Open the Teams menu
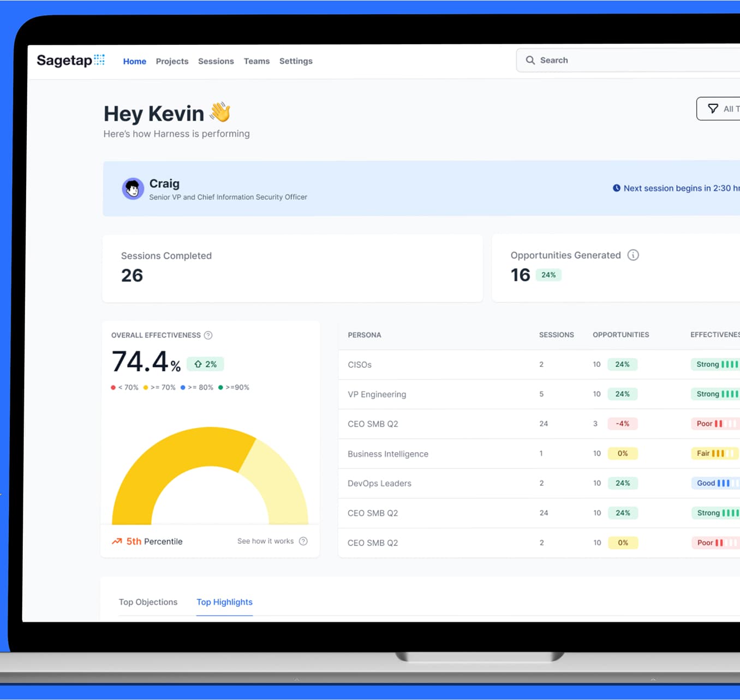740x700 pixels. 256,61
